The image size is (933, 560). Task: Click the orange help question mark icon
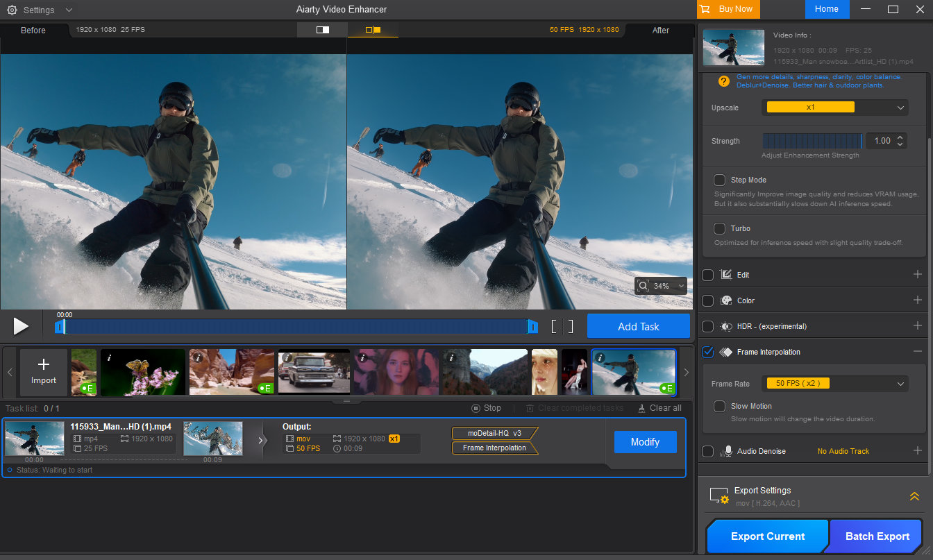click(723, 81)
